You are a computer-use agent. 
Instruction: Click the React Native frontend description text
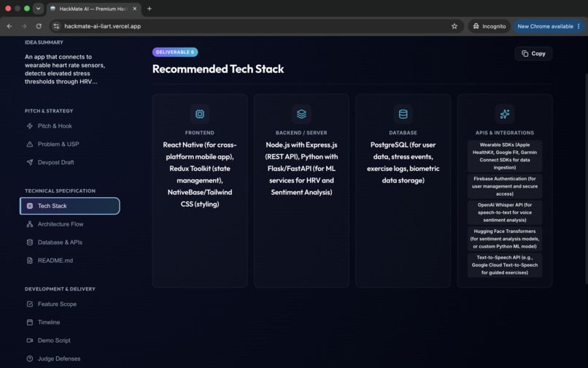(200, 175)
